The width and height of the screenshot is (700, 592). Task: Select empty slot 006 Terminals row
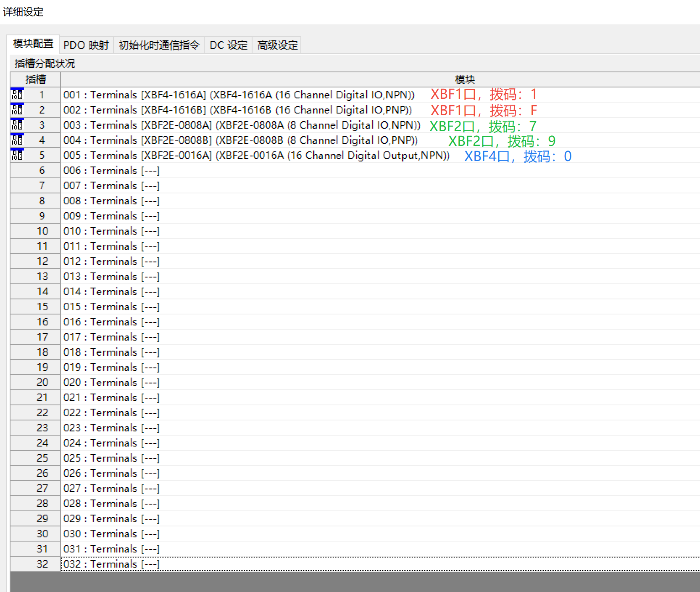111,171
